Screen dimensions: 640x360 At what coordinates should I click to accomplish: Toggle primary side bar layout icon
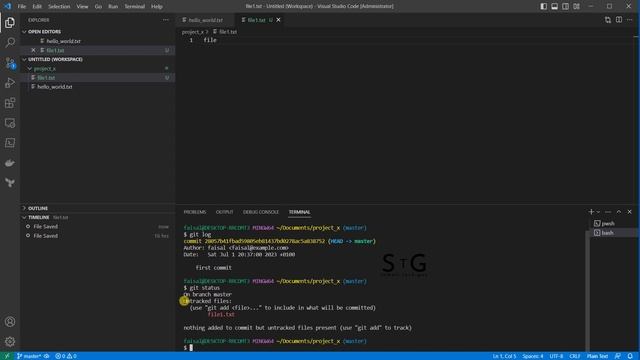[544, 6]
